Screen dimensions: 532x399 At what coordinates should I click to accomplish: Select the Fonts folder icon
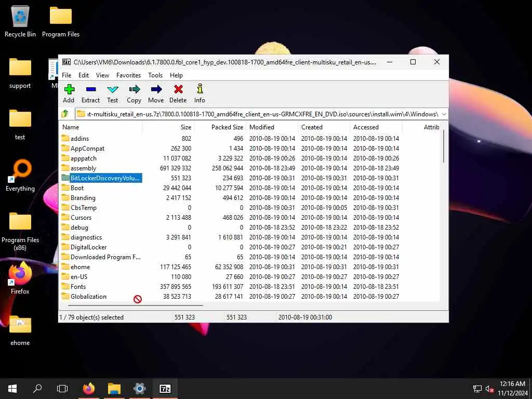(65, 286)
